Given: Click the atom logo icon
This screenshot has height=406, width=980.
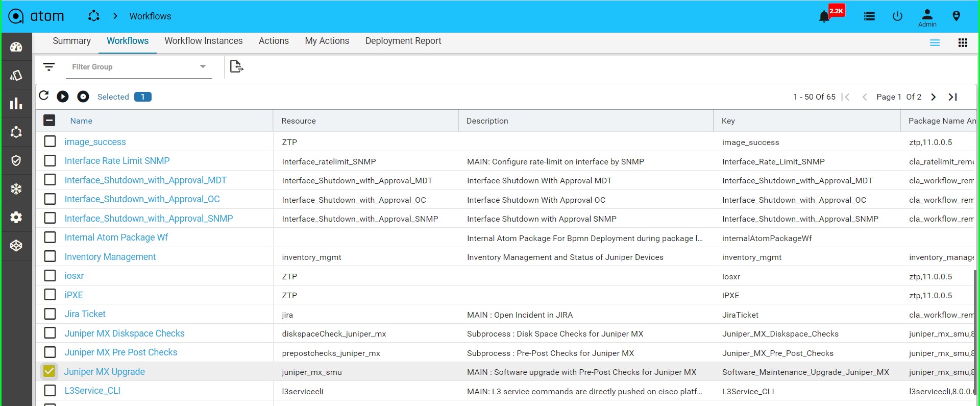Looking at the screenshot, I should 16,16.
